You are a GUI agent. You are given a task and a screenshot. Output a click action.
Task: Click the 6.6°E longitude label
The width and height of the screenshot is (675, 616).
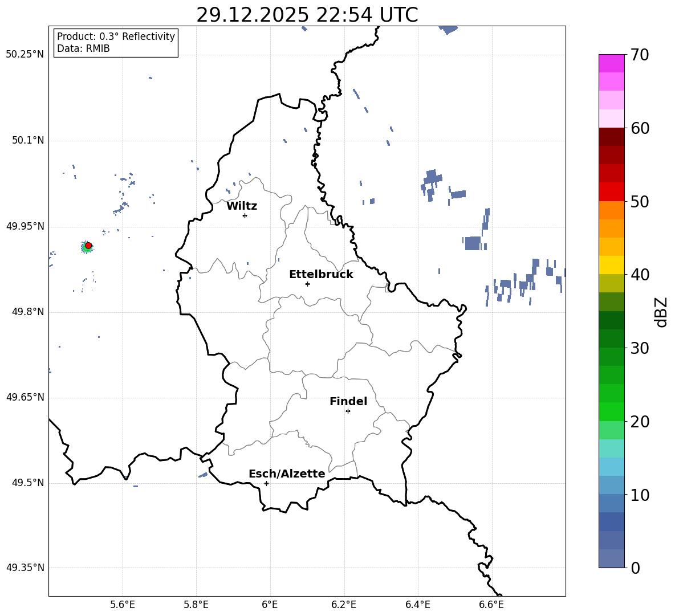click(491, 605)
